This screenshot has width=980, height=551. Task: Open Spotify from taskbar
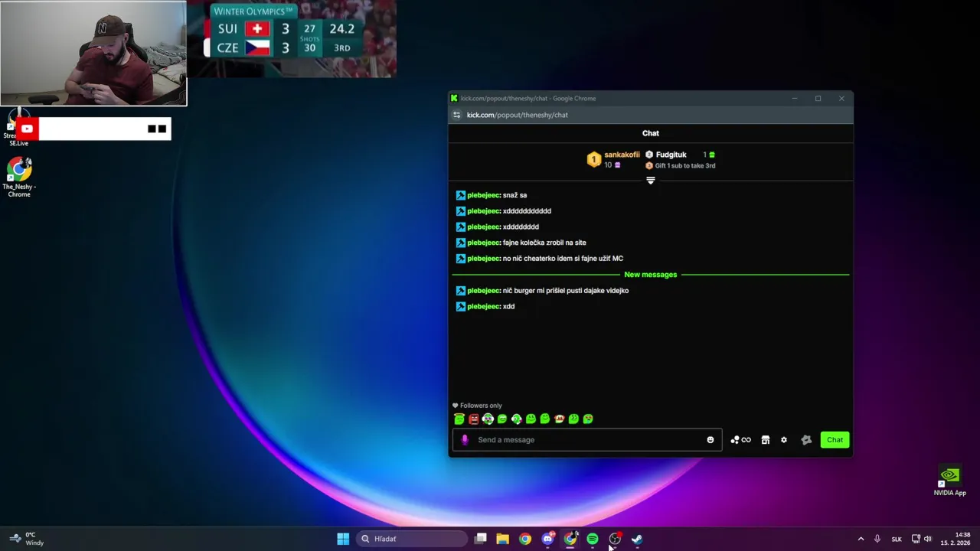pos(593,539)
